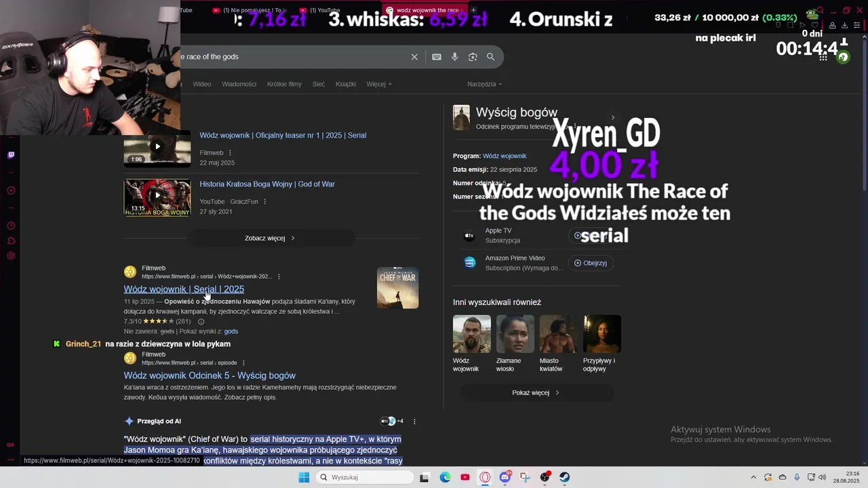Open the on-screen keyboard in search box
Image resolution: width=868 pixels, height=488 pixels.
point(437,57)
